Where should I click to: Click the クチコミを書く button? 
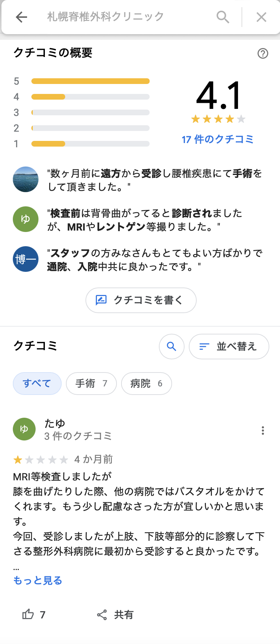click(x=141, y=300)
